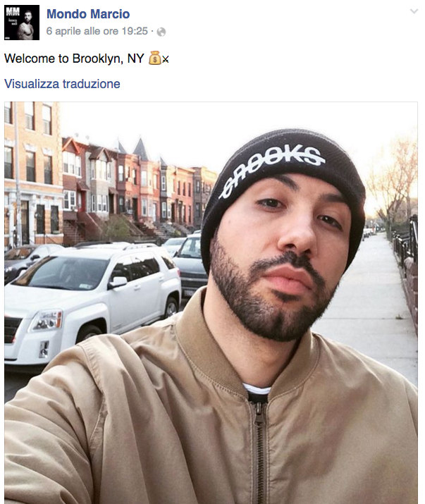Click the MM logo in the profile thumbnail
The image size is (425, 504).
(x=13, y=12)
